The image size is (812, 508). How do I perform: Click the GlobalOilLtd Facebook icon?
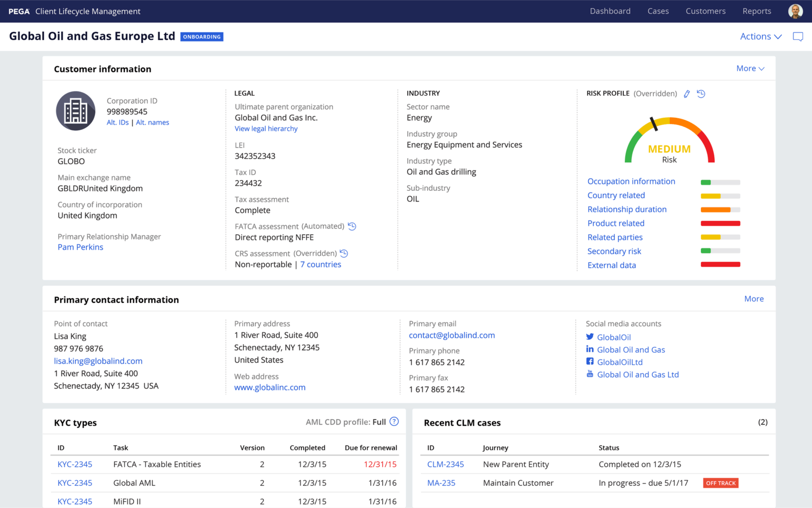click(x=589, y=362)
